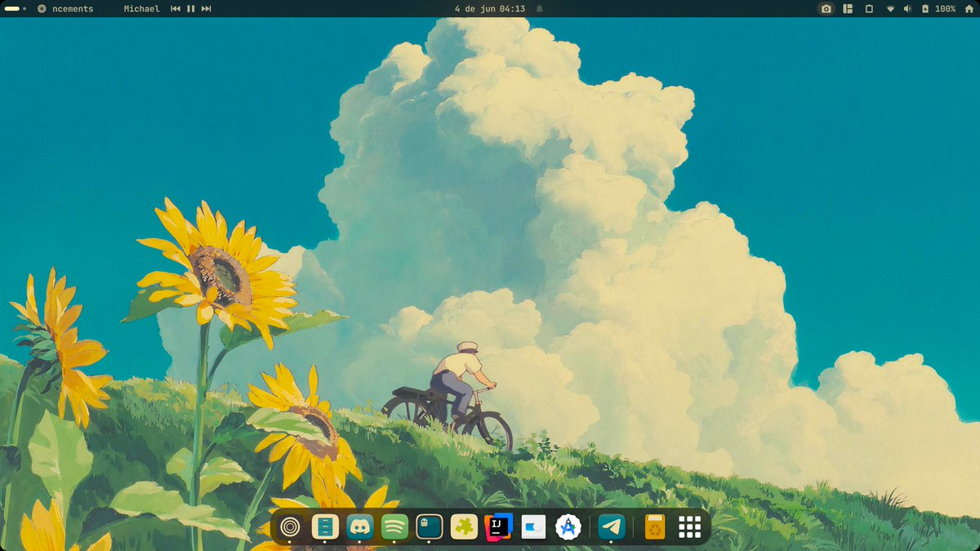Launch Android Studio from the dock
Viewport: 980px width, 551px height.
point(568,527)
